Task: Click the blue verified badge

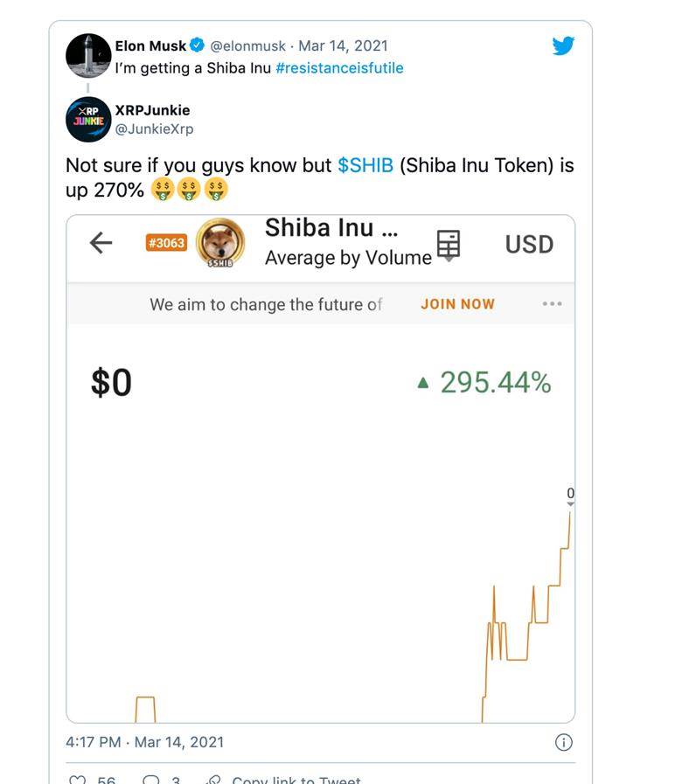Action: coord(197,45)
